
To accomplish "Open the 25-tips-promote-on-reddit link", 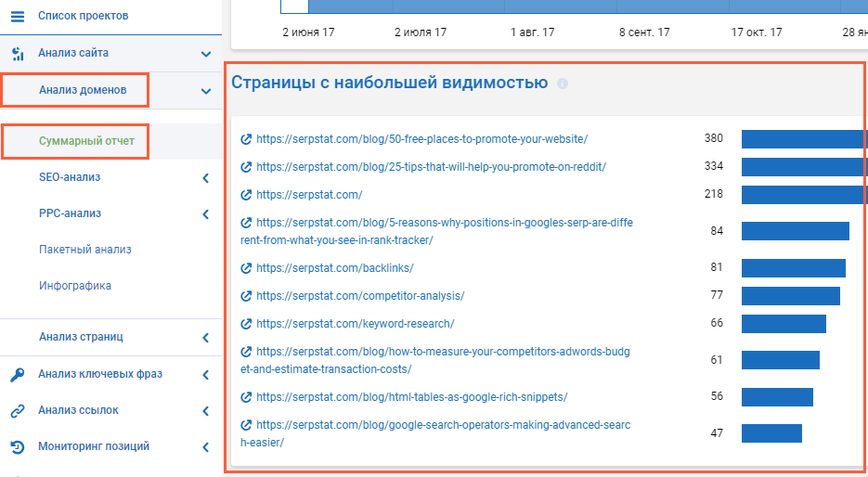I will click(432, 166).
